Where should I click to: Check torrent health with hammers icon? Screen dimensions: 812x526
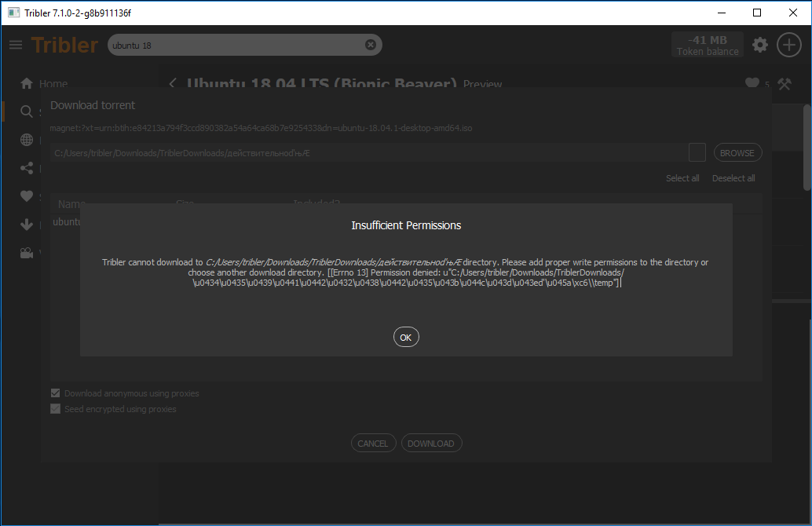(x=784, y=82)
